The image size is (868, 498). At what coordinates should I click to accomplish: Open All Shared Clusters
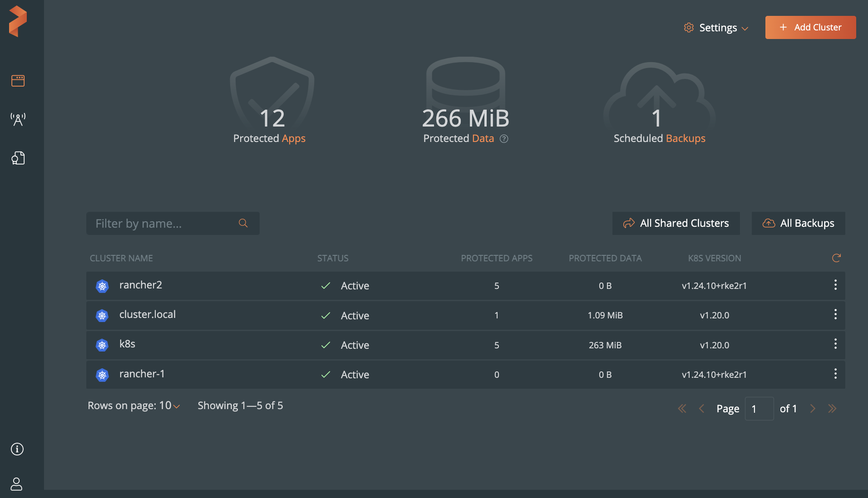point(676,223)
